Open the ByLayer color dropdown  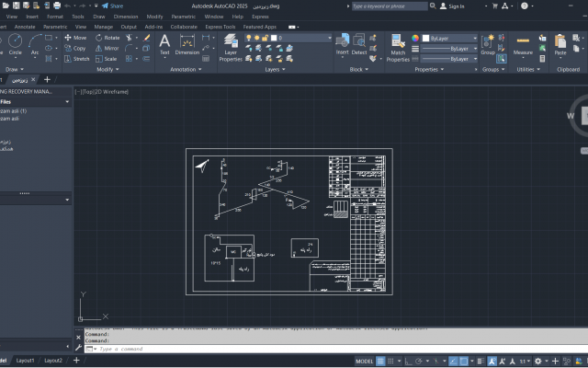click(448, 38)
